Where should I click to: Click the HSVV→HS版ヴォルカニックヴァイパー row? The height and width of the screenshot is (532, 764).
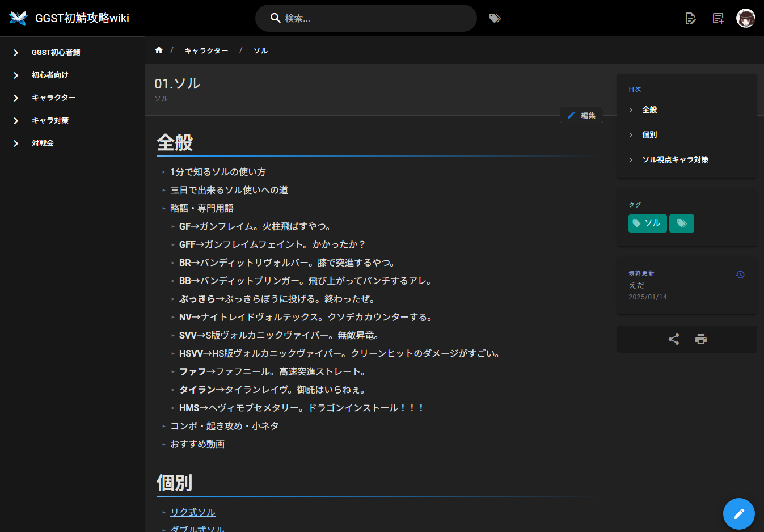pyautogui.click(x=340, y=353)
